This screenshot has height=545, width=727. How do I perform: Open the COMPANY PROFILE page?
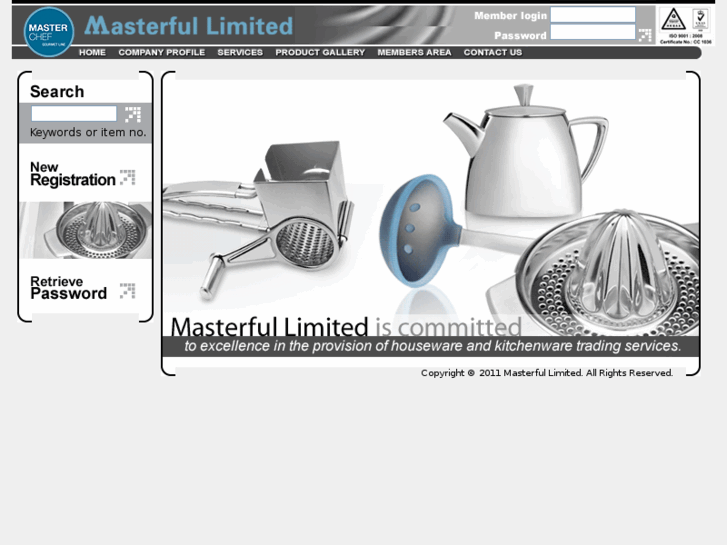[162, 52]
